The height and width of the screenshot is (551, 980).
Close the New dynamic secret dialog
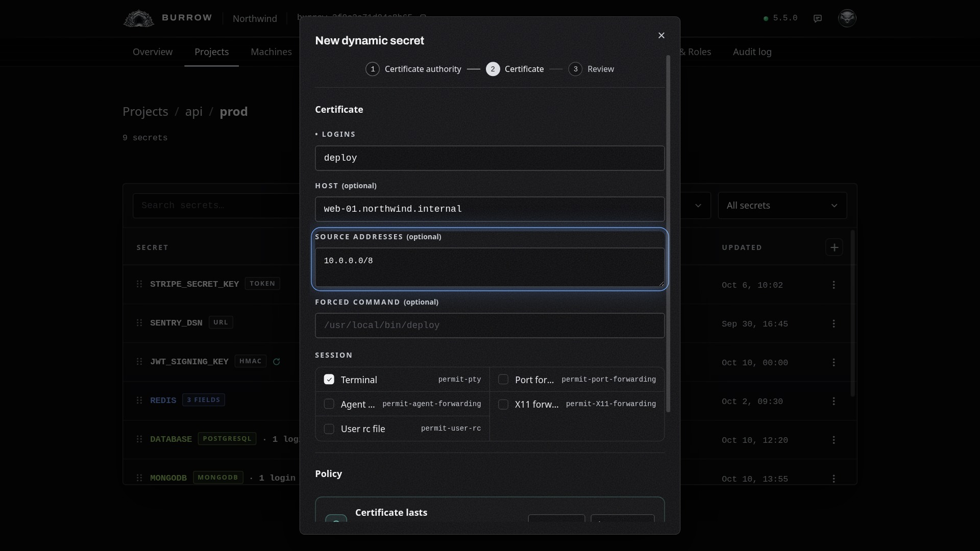pyautogui.click(x=661, y=35)
